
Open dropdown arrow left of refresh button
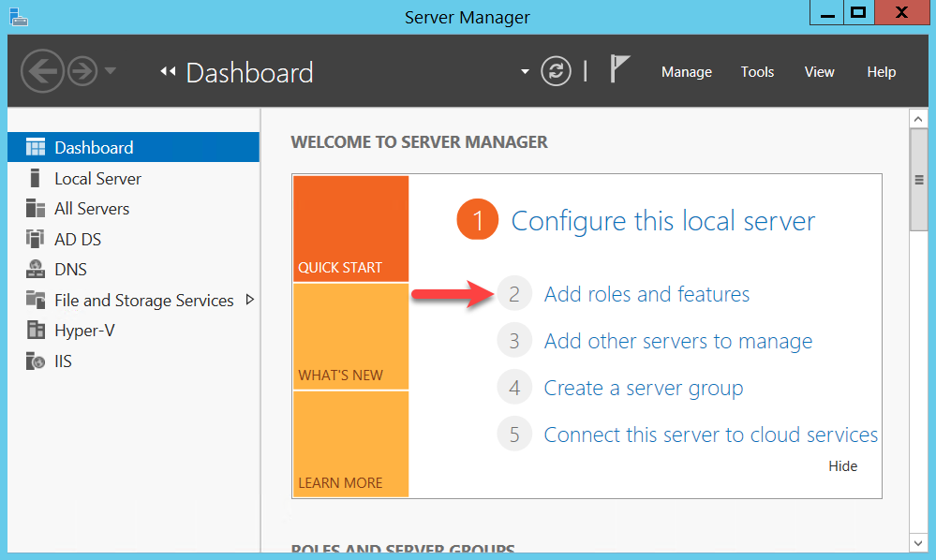525,72
